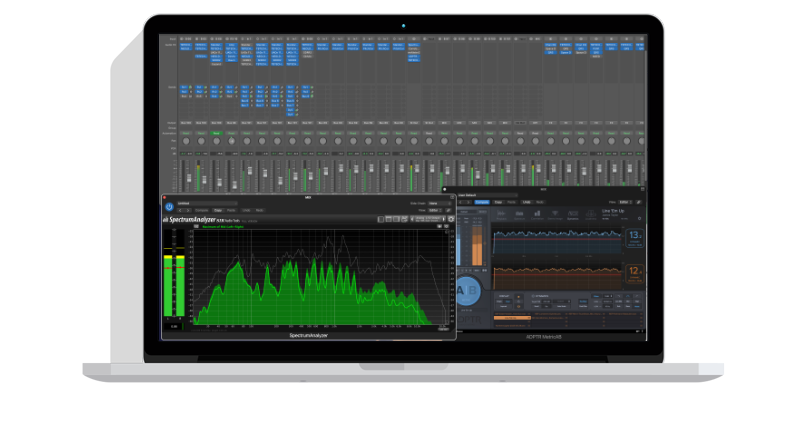
Task: Click the link icon in SpectrumAnalyzer header
Action: tap(448, 210)
